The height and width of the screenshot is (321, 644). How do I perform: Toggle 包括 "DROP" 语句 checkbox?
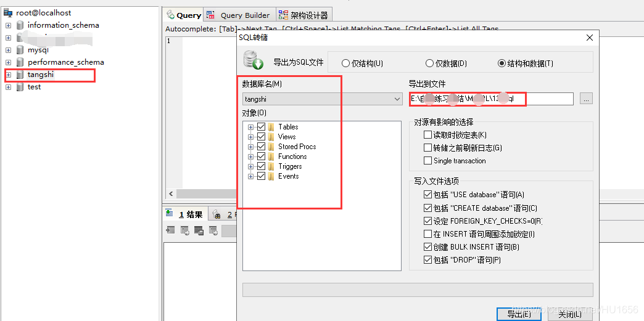[427, 260]
